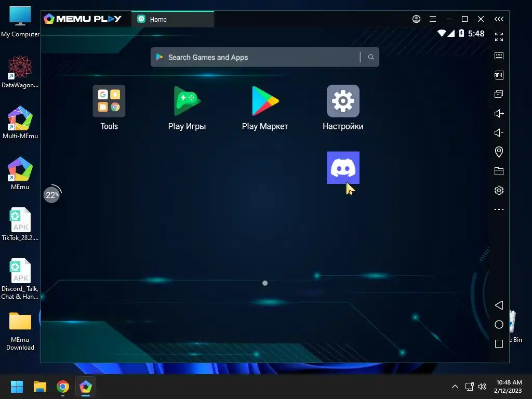Show hidden system tray icons
This screenshot has height=399, width=532.
(455, 387)
